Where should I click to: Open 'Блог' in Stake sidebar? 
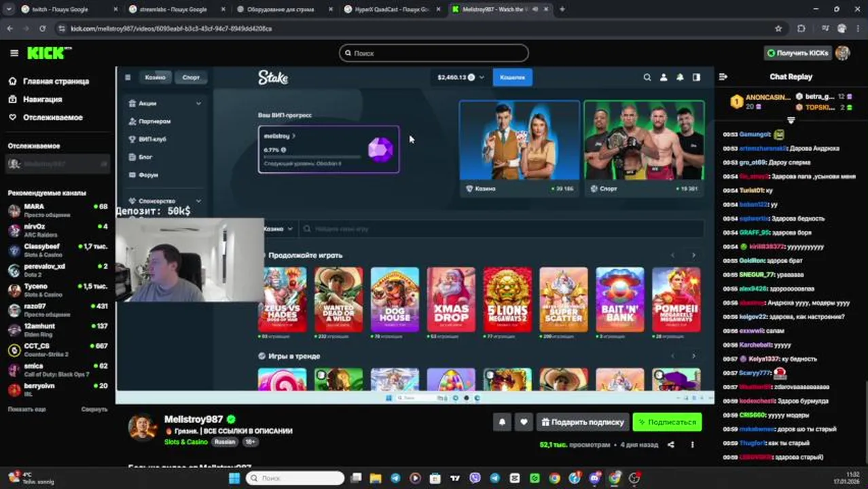pos(145,157)
